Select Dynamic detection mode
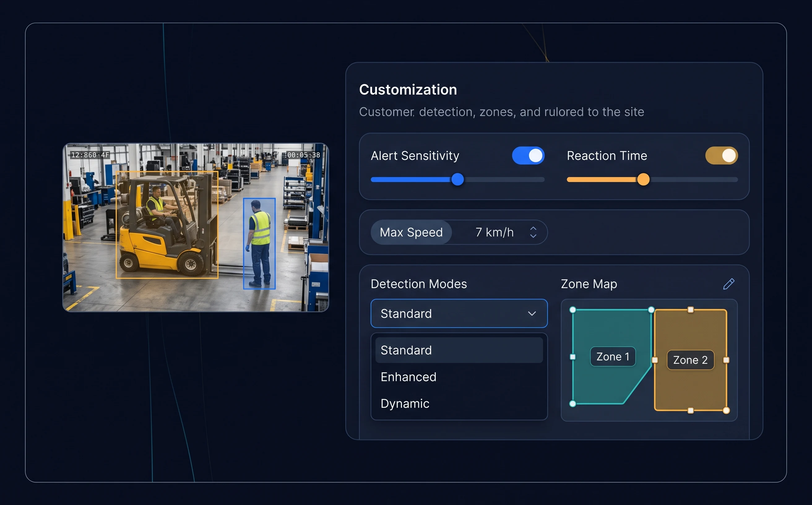The width and height of the screenshot is (812, 505). (459, 404)
